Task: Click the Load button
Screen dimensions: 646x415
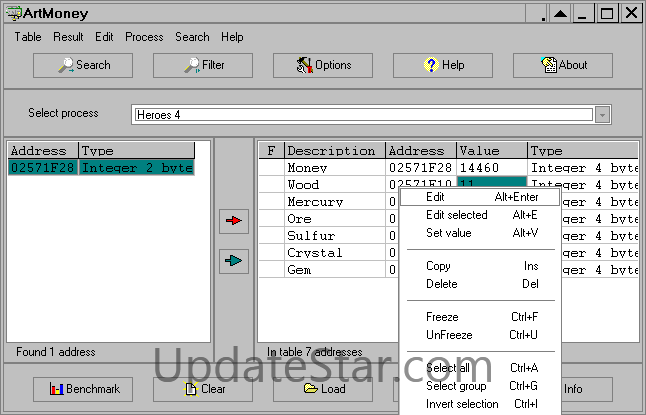Action: 323,389
